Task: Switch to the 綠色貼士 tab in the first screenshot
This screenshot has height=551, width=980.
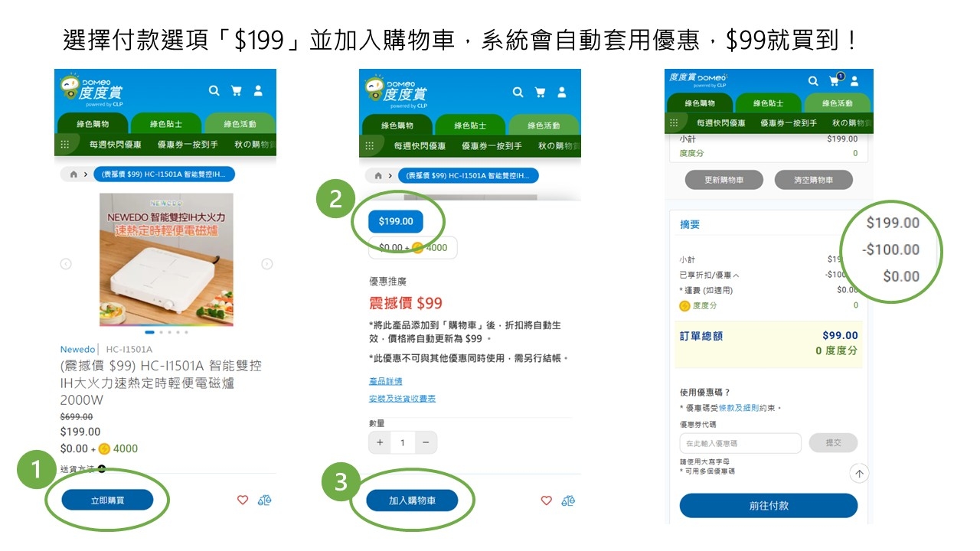Action: [x=166, y=123]
